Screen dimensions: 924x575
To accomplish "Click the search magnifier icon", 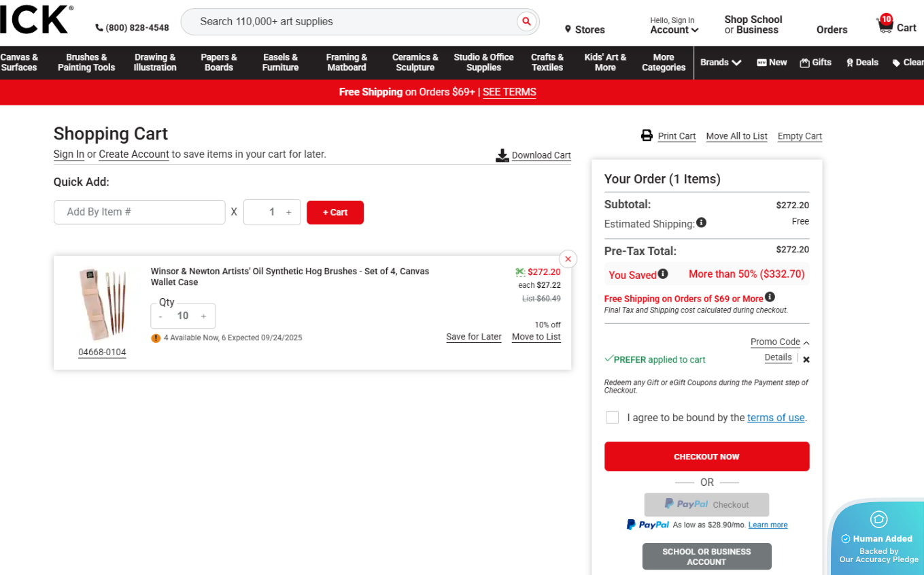I will click(x=526, y=22).
